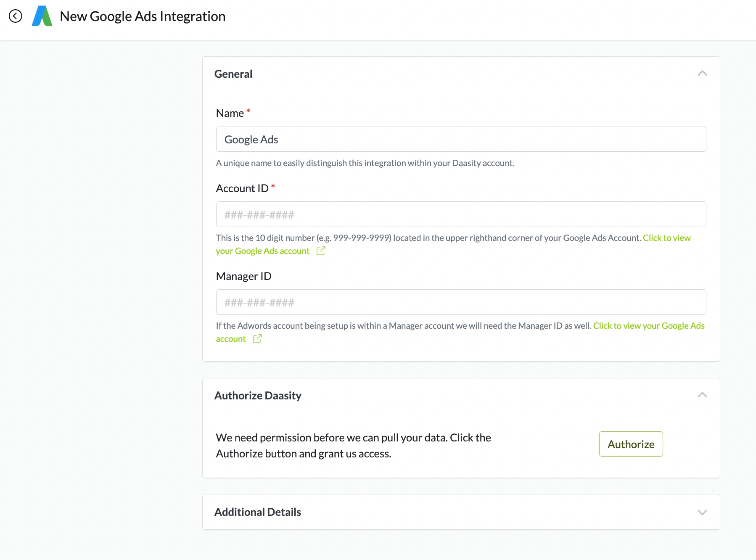This screenshot has height=560, width=756.
Task: Click the back arrow icon
Action: [16, 16]
